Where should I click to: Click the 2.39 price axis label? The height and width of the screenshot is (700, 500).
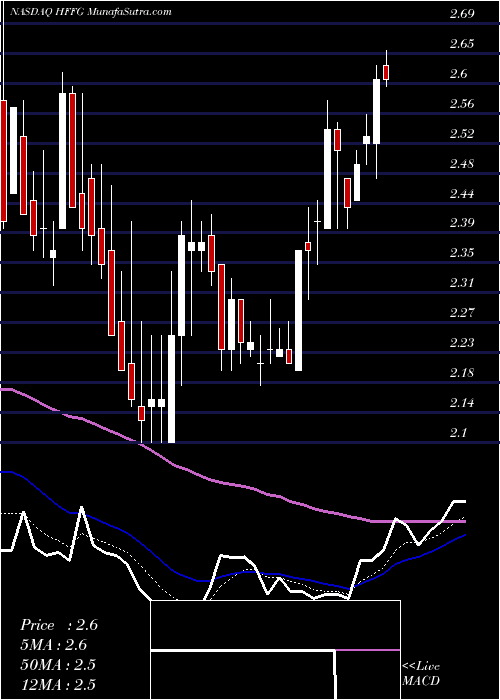click(461, 223)
